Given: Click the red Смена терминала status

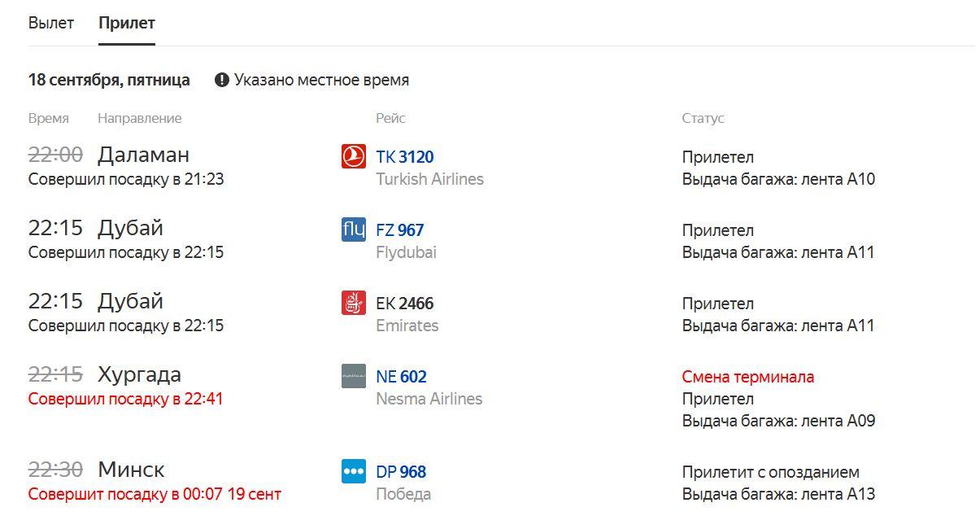Looking at the screenshot, I should pos(748,377).
